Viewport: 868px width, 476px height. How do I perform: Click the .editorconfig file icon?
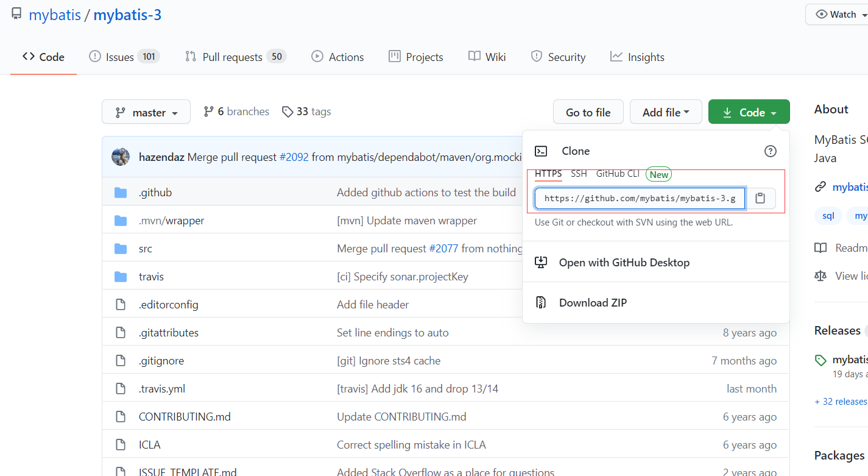(x=121, y=305)
